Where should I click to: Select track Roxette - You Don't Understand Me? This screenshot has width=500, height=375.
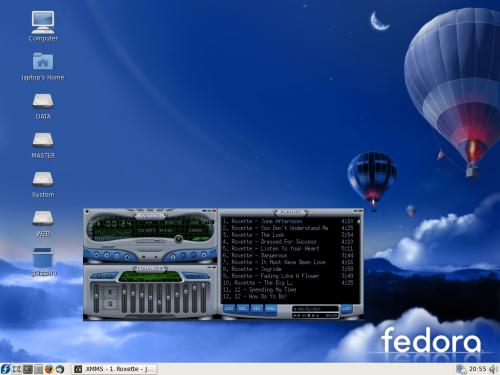[x=288, y=228]
